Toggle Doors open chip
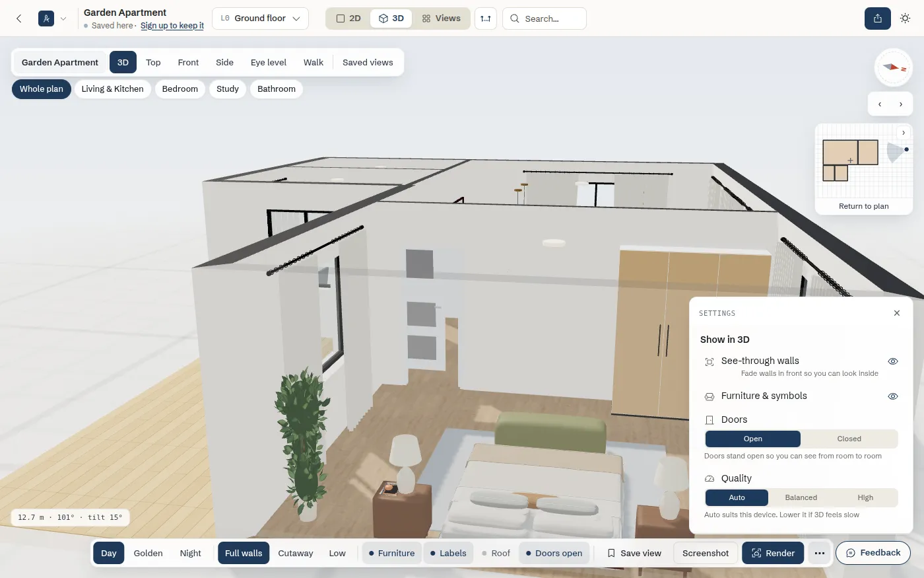This screenshot has height=578, width=924. (x=554, y=553)
